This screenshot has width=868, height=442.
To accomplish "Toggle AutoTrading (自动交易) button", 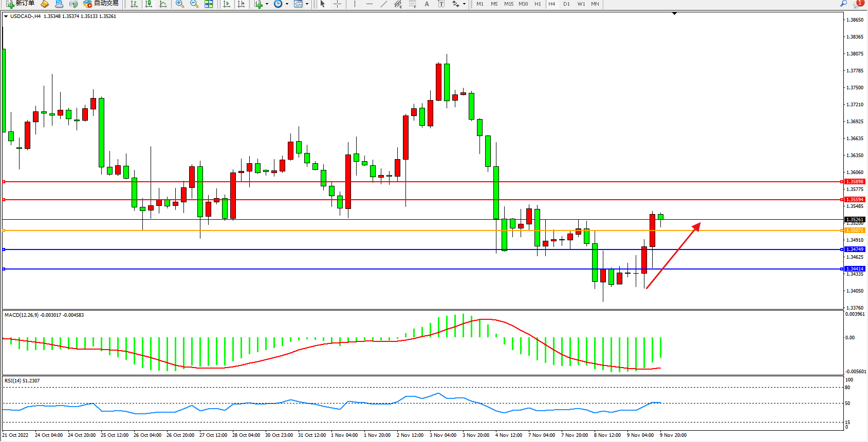I will [101, 4].
